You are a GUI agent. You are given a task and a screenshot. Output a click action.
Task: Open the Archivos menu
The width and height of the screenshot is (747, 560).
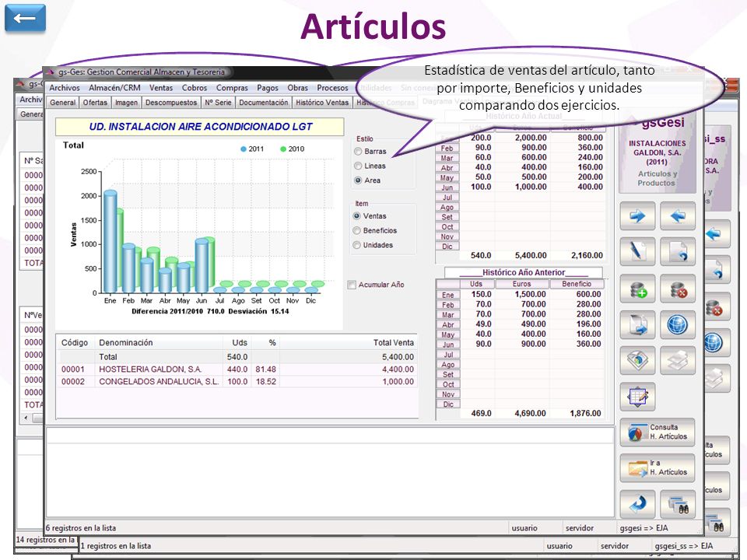click(x=65, y=88)
